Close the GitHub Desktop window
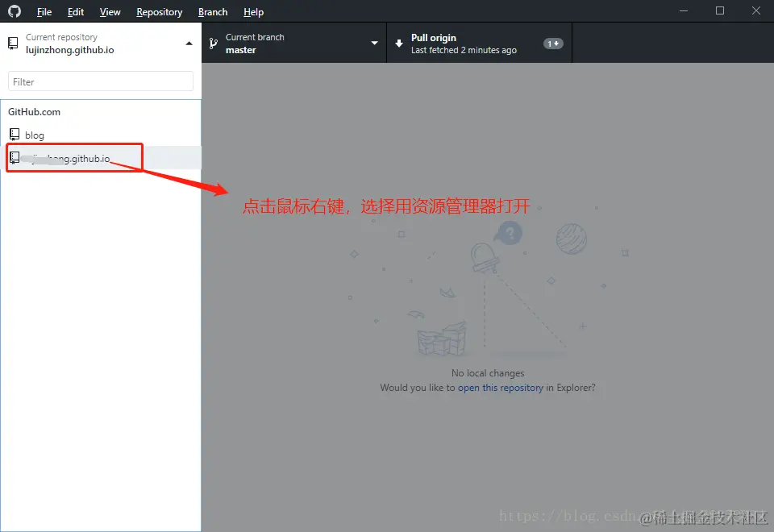Viewport: 774px width, 532px height. pyautogui.click(x=755, y=10)
